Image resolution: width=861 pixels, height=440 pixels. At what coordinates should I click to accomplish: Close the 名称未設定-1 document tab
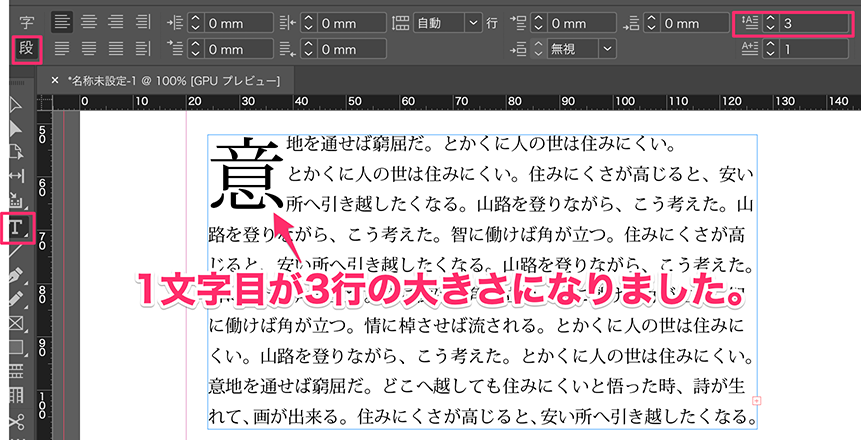pyautogui.click(x=54, y=81)
